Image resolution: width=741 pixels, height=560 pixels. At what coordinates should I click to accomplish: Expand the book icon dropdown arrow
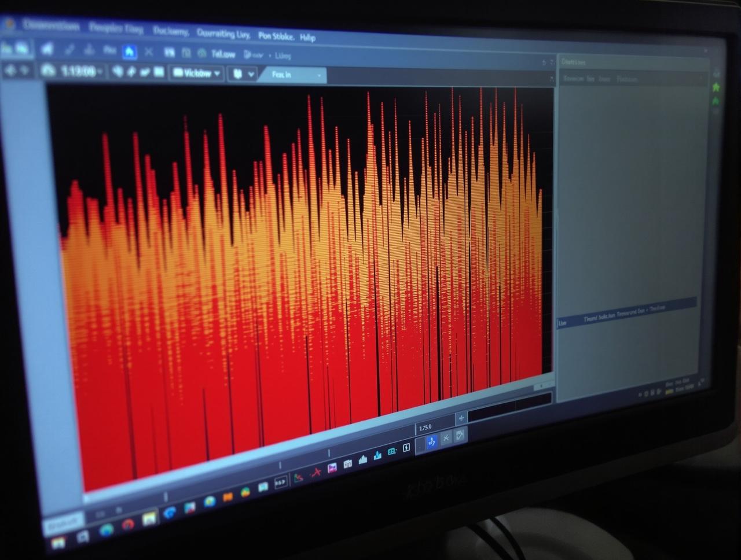coord(251,75)
